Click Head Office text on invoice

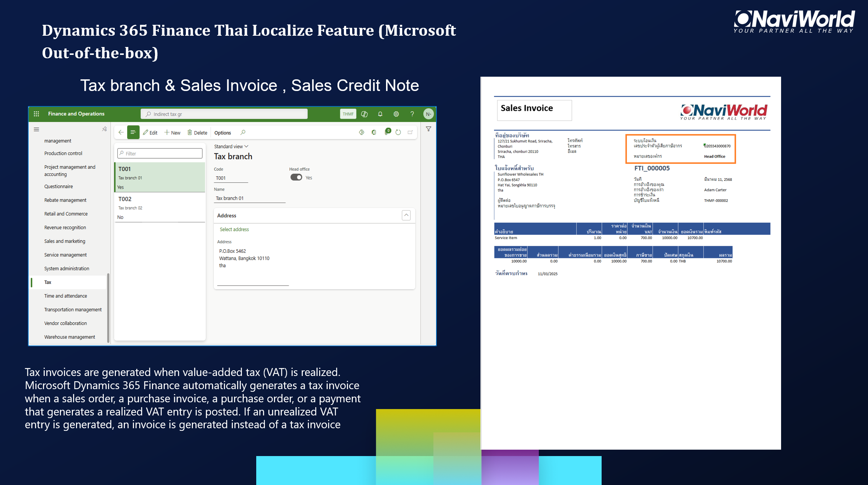click(714, 156)
